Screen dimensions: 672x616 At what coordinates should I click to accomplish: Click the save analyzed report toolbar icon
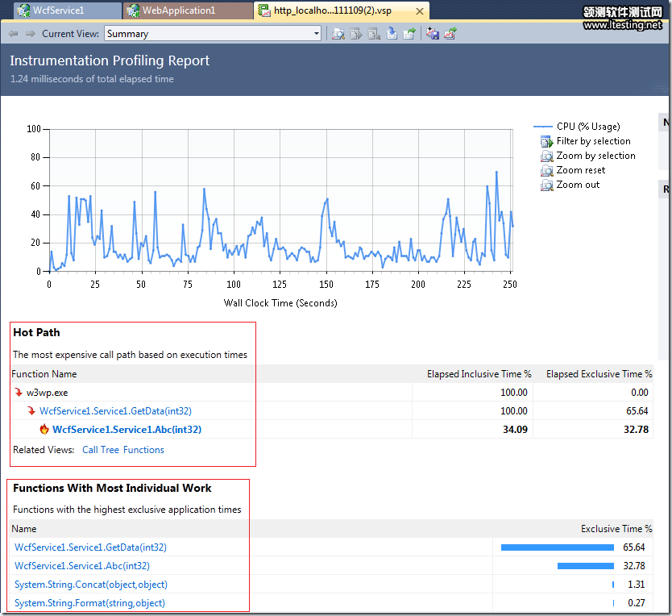tap(433, 33)
